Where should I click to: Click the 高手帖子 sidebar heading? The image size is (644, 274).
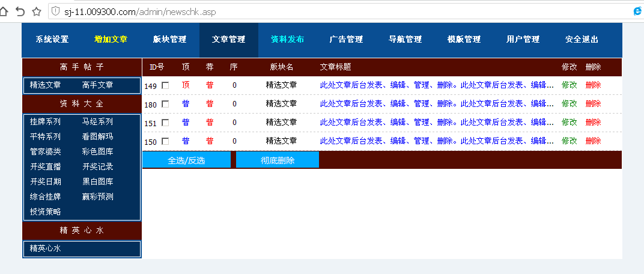82,67
